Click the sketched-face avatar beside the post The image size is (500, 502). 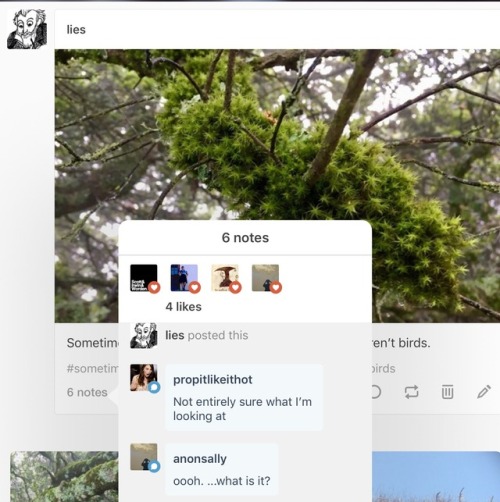[27, 29]
